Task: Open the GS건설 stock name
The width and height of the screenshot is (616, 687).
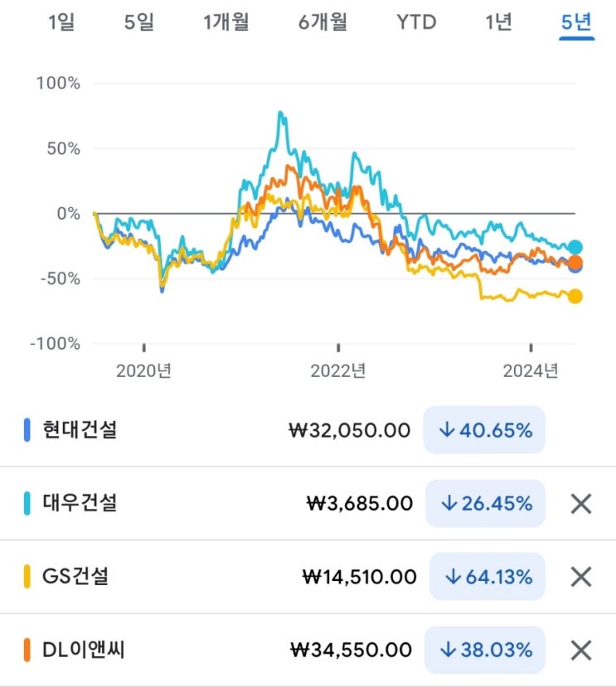Action: pyautogui.click(x=75, y=577)
